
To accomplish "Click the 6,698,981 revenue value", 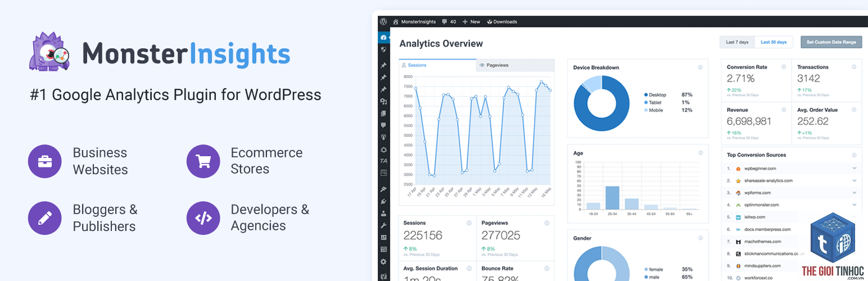I will (749, 122).
